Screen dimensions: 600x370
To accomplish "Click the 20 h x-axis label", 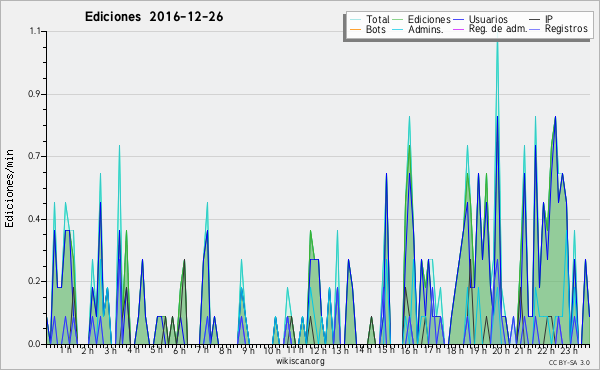I will [x=501, y=350].
